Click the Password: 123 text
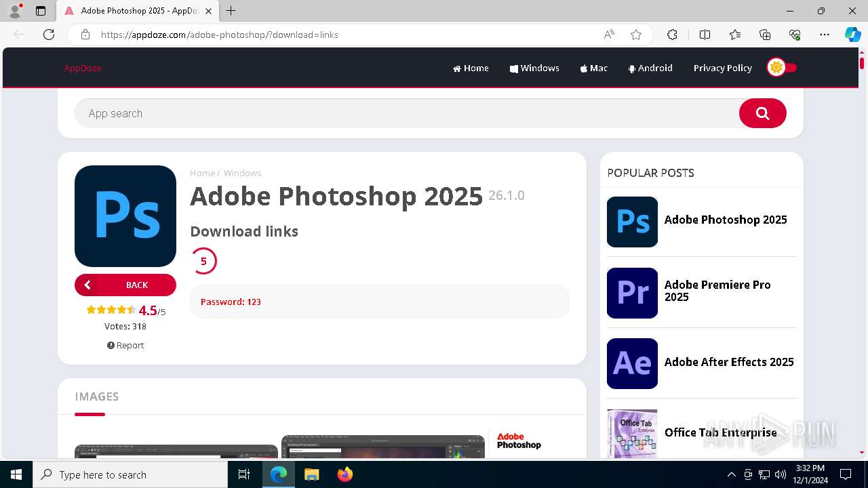This screenshot has height=488, width=868. [x=231, y=302]
